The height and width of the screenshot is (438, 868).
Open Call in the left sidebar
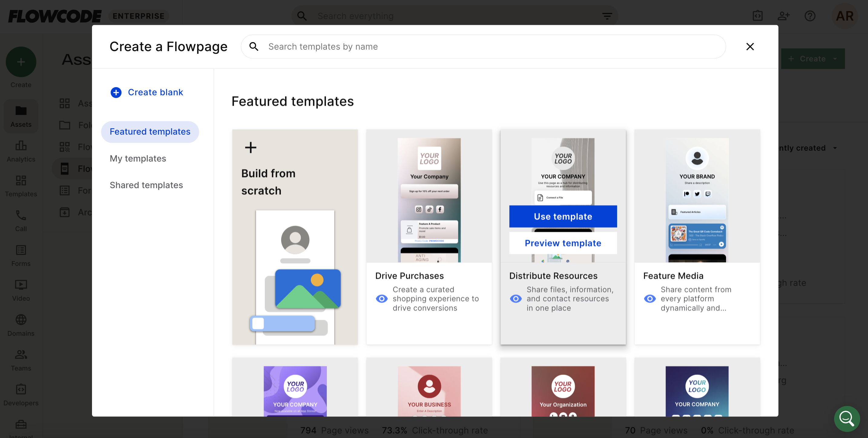tap(21, 221)
